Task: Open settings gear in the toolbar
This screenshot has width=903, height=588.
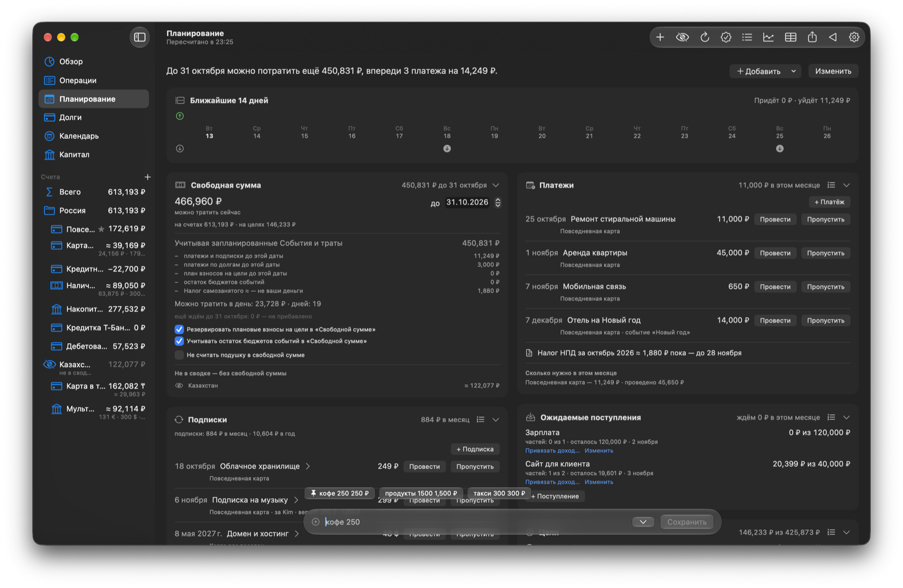Action: [854, 37]
